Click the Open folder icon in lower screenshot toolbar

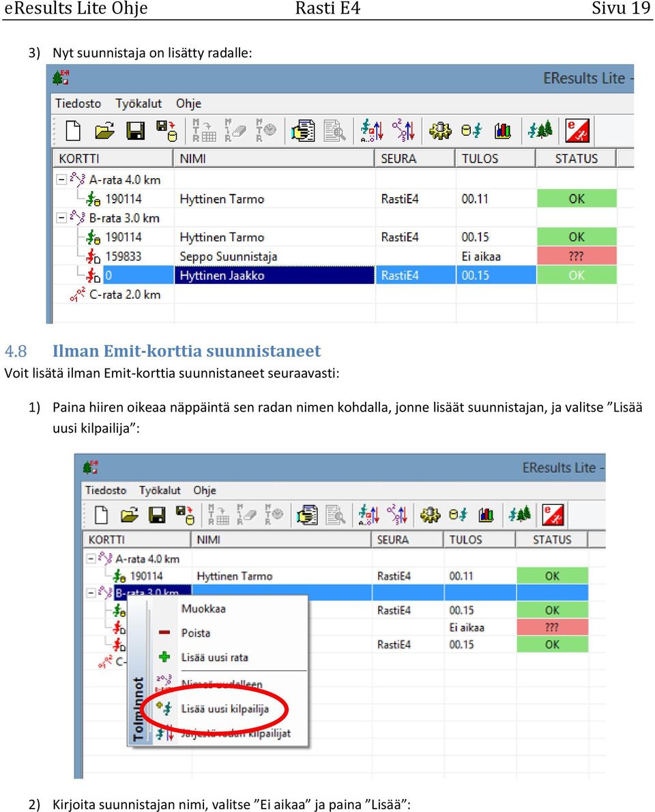point(129,514)
